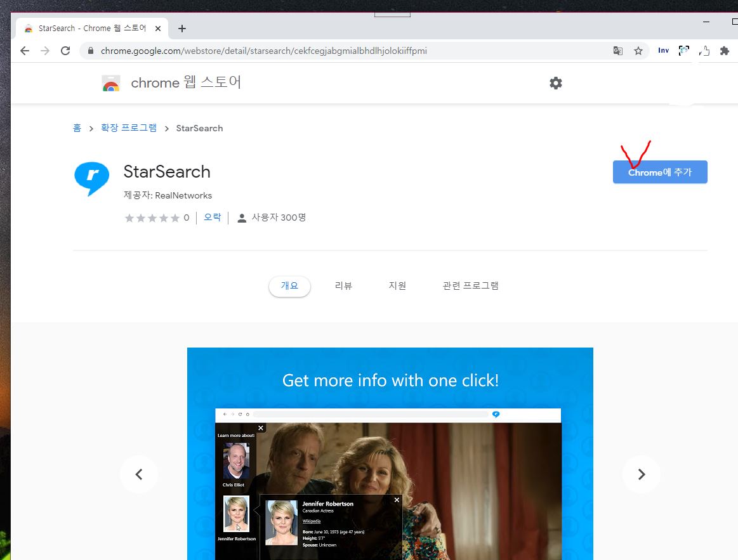Bookmark this page with the star icon
The width and height of the screenshot is (738, 560).
coord(638,51)
